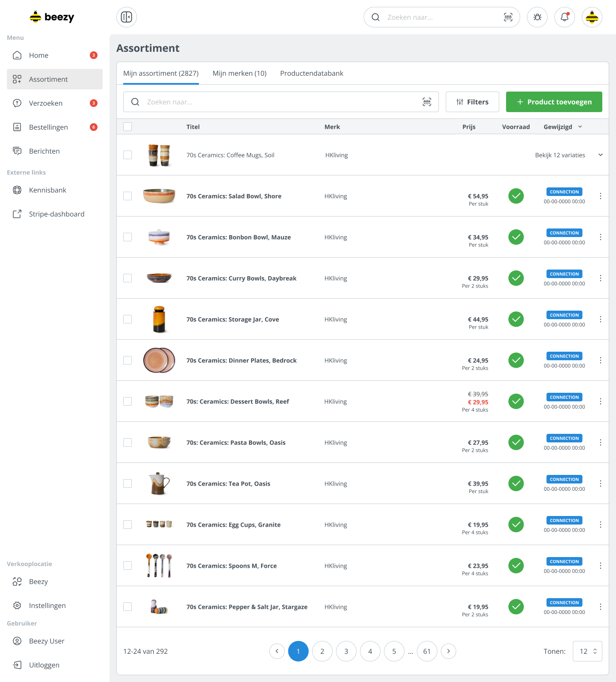Sort by Gewijzigd column chevron
This screenshot has height=682, width=616.
580,127
